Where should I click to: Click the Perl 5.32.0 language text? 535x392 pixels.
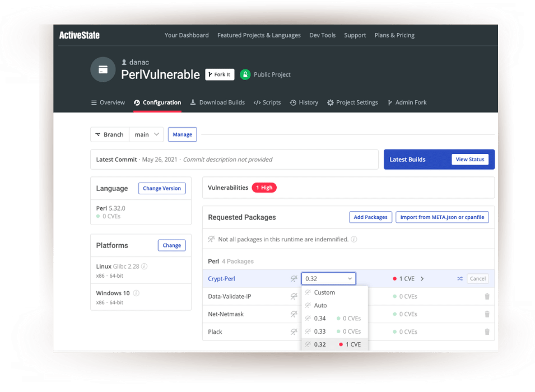110,208
